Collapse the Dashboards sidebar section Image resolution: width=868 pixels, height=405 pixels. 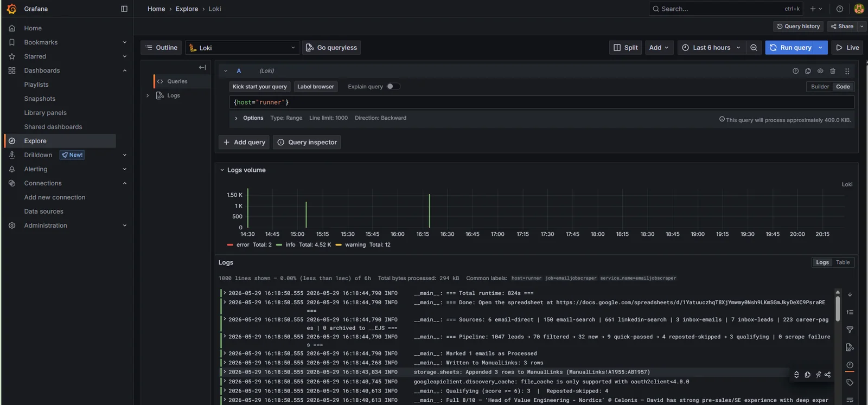(124, 70)
